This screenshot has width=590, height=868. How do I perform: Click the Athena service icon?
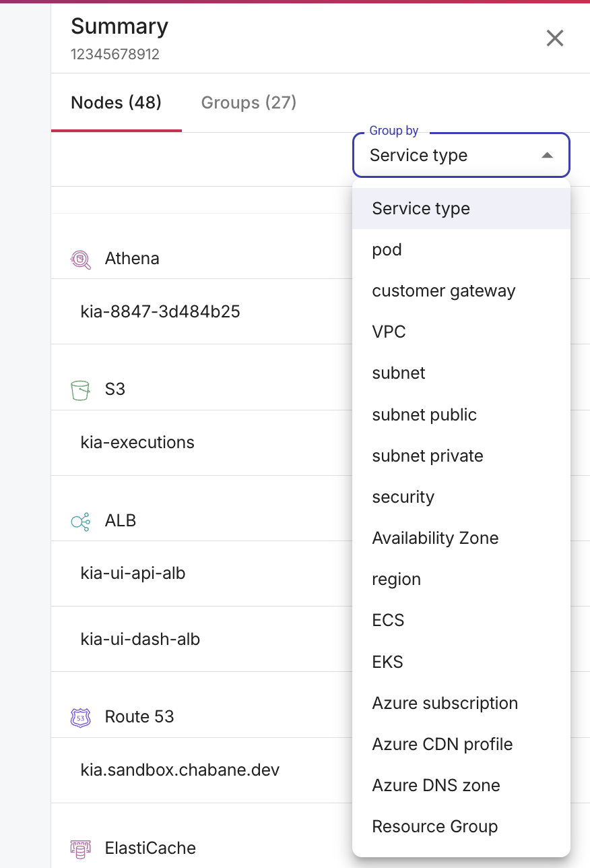pos(81,259)
